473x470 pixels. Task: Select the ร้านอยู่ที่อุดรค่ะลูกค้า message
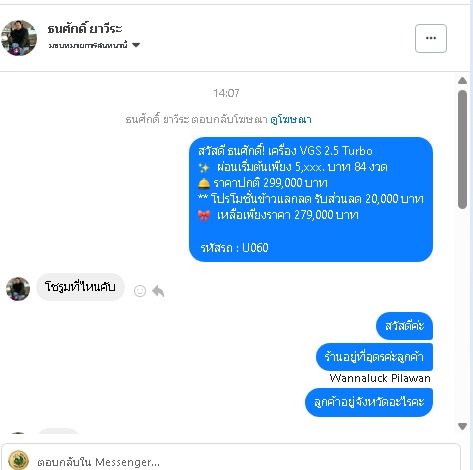pyautogui.click(x=374, y=357)
